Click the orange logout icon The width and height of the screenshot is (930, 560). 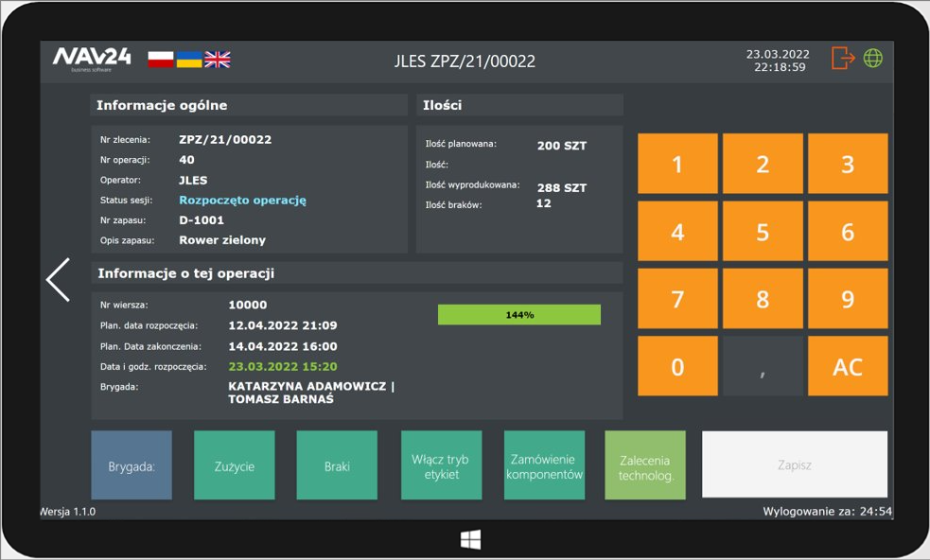tap(842, 59)
